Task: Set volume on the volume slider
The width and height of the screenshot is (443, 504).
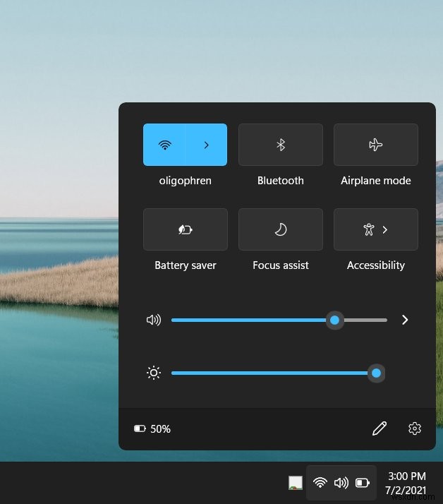Action: tap(279, 320)
